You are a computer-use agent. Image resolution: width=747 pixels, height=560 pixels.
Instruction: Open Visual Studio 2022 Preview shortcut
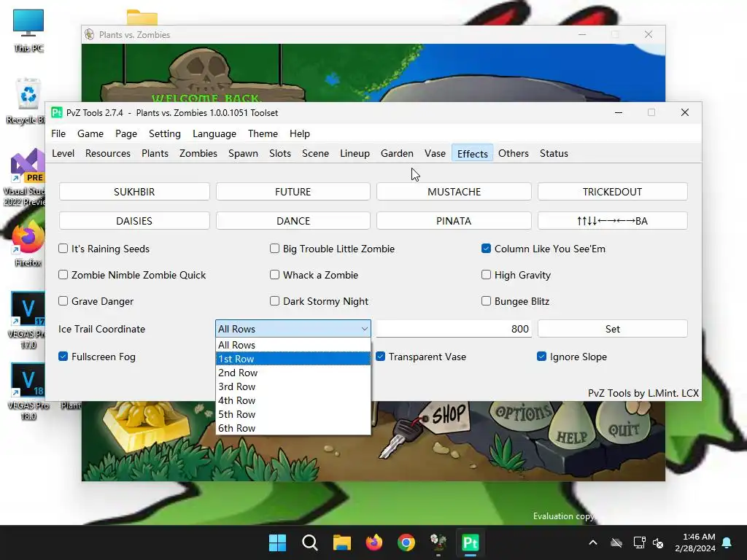[x=27, y=177]
